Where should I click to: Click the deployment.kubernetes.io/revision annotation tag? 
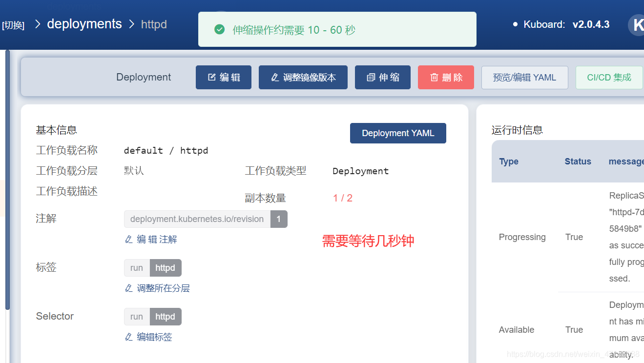(206, 219)
